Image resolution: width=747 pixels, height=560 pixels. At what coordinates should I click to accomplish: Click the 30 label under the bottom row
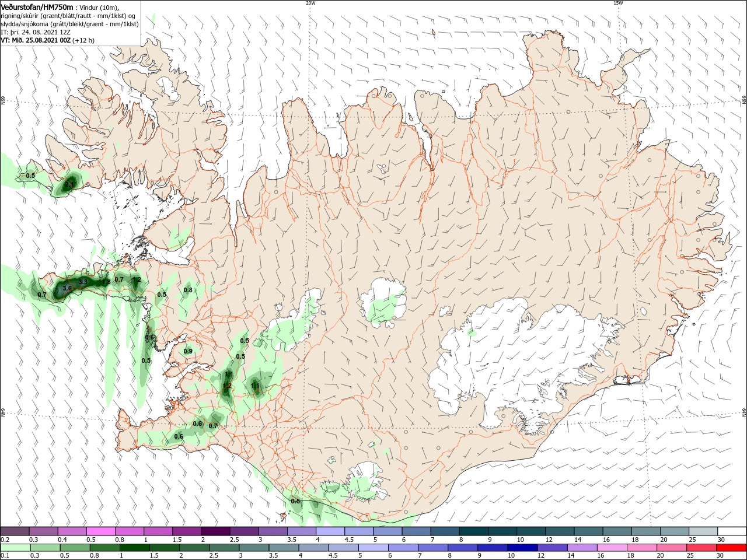(720, 556)
